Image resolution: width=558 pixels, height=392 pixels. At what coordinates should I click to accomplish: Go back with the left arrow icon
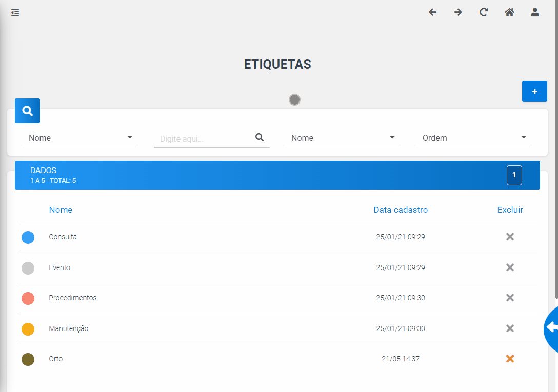point(432,12)
